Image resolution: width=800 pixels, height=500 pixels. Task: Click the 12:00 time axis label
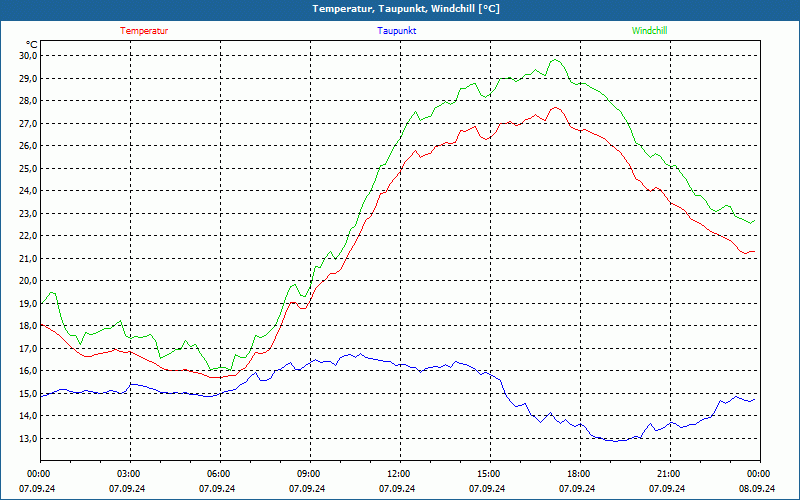400,474
